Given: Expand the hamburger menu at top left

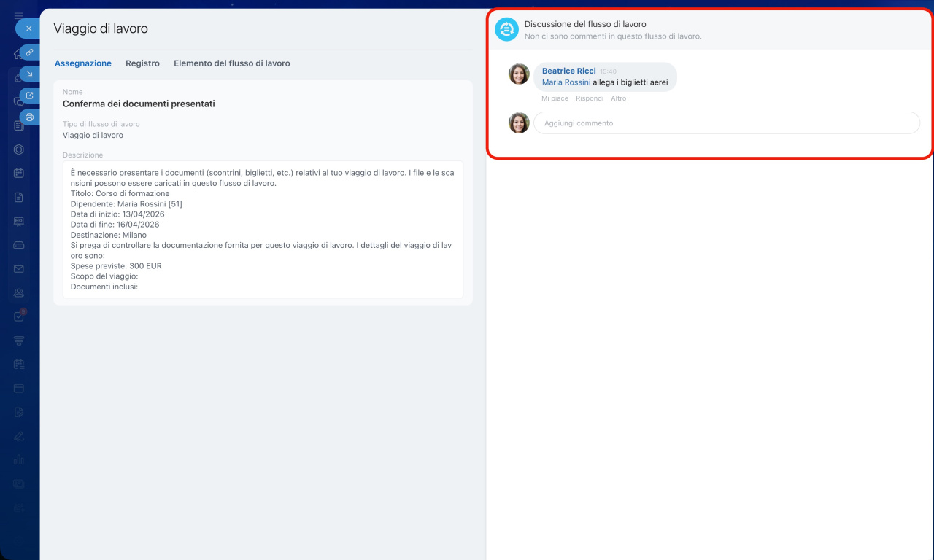Looking at the screenshot, I should point(19,15).
